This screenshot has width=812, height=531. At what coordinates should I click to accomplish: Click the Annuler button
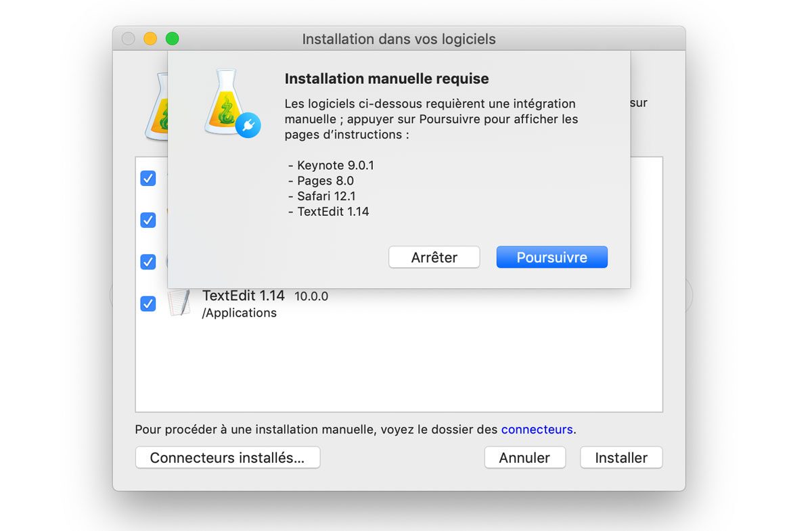click(x=524, y=457)
